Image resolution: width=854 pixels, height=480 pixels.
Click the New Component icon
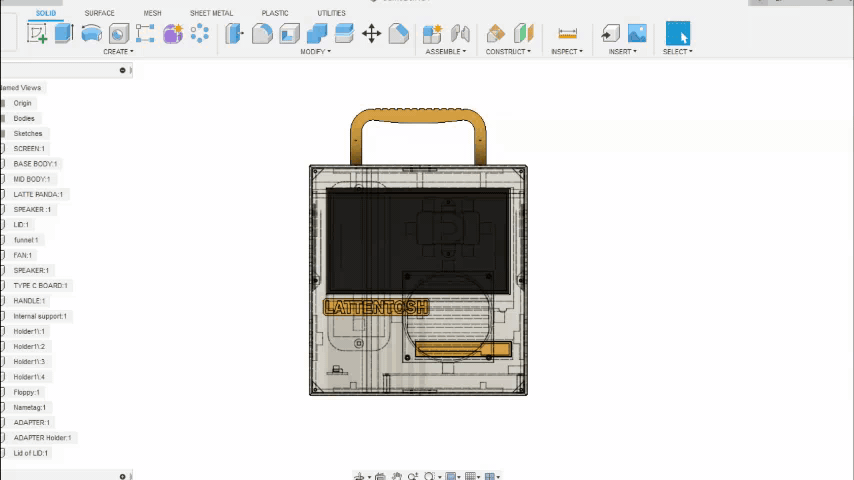pyautogui.click(x=432, y=34)
